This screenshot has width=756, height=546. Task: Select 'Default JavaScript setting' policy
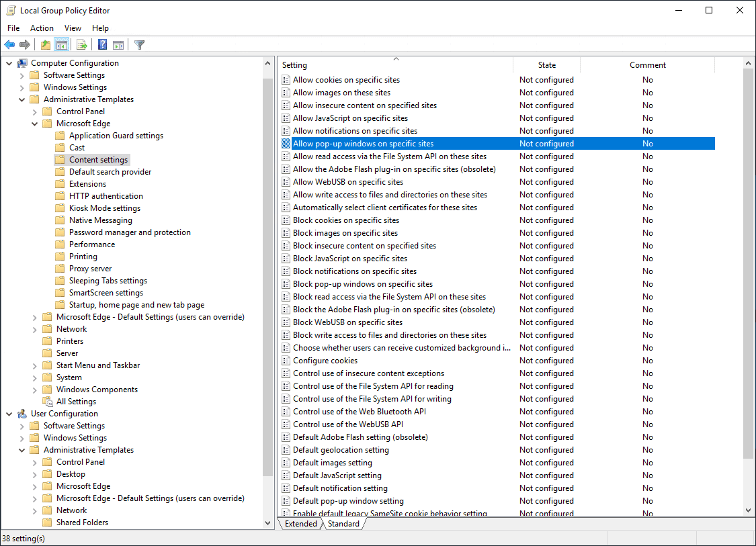pyautogui.click(x=497, y=475)
